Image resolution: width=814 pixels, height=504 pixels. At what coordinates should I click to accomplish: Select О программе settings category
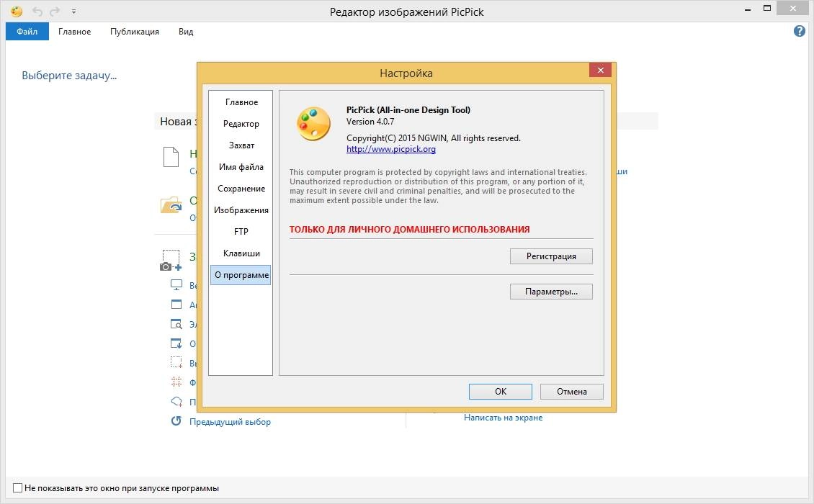[241, 275]
